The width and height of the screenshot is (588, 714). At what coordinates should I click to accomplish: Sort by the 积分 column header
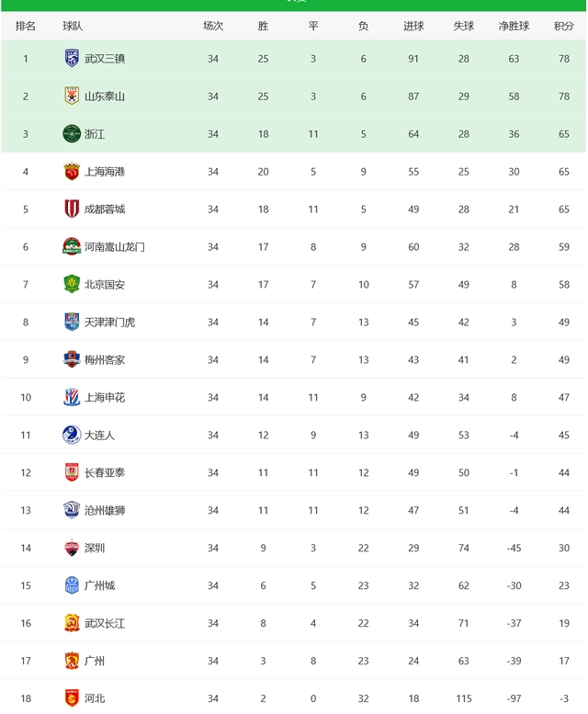[x=563, y=26]
